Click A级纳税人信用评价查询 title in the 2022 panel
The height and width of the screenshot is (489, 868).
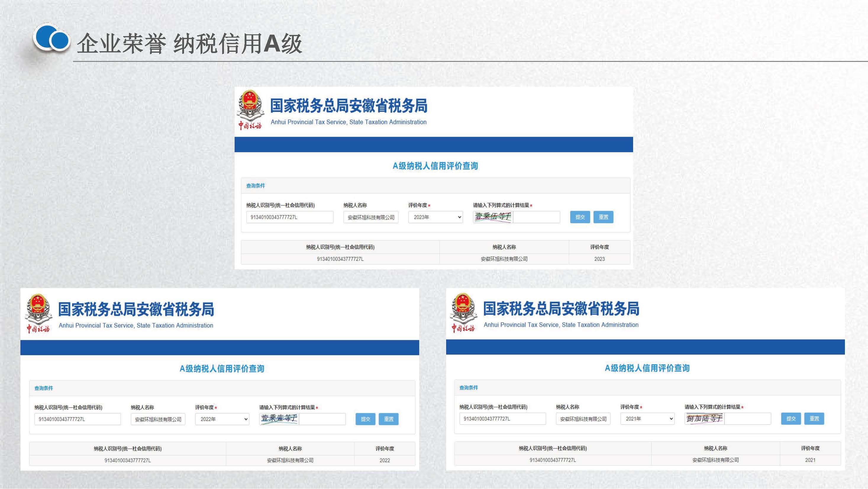tap(222, 369)
